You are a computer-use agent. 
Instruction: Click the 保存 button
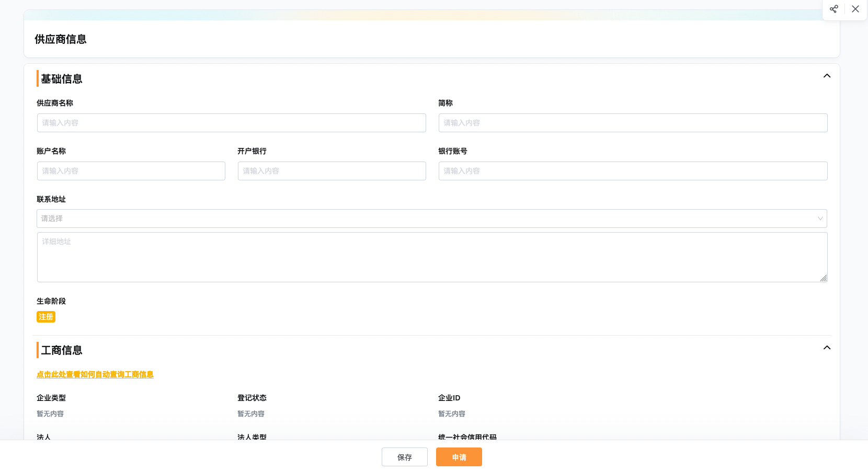coord(405,457)
